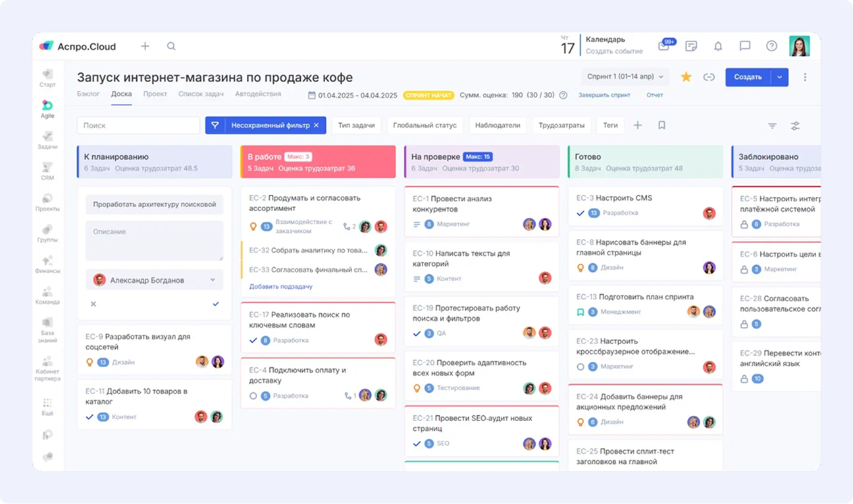
Task: Confirm new task with checkmark
Action: (x=215, y=304)
